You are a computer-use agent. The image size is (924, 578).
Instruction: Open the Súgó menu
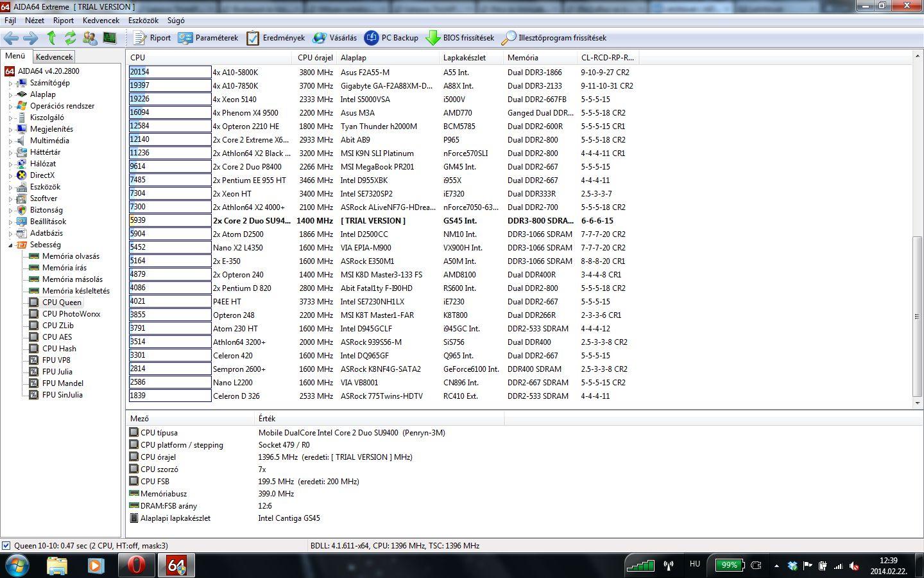[x=176, y=21]
